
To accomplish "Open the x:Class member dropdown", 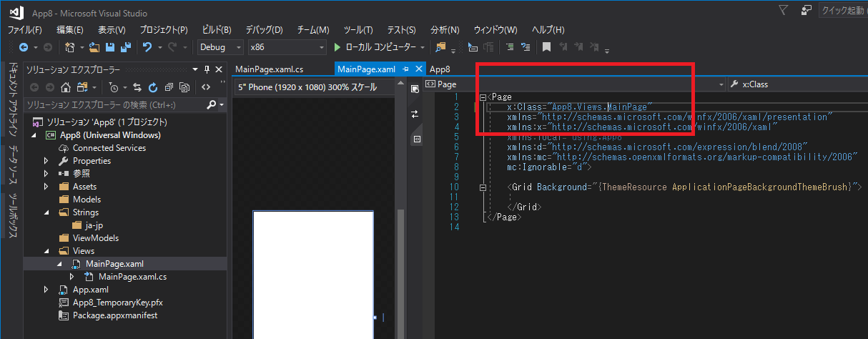I will pos(798,84).
